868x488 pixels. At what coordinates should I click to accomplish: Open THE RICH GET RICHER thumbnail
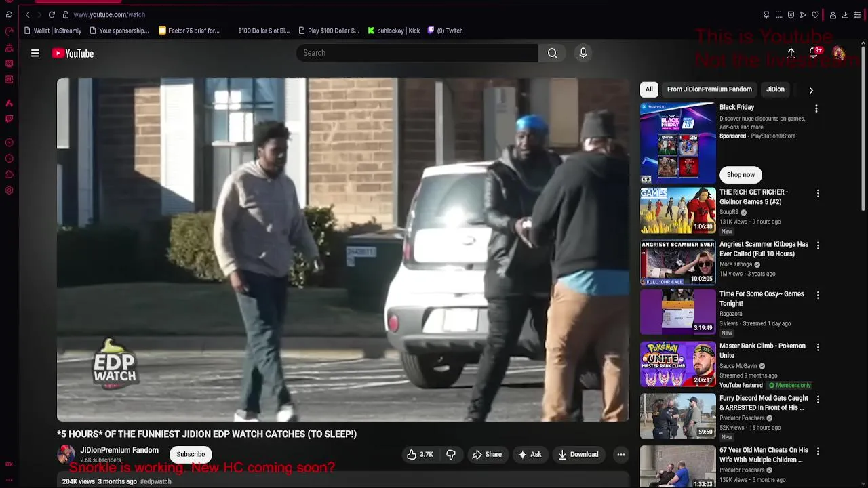[678, 211]
